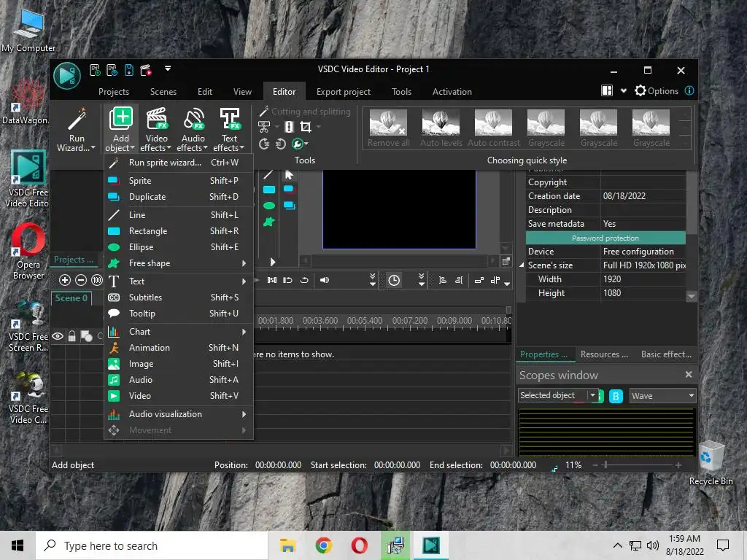Screen dimensions: 747x560
Task: Open the Video effects dropdown arrow
Action: point(169,147)
